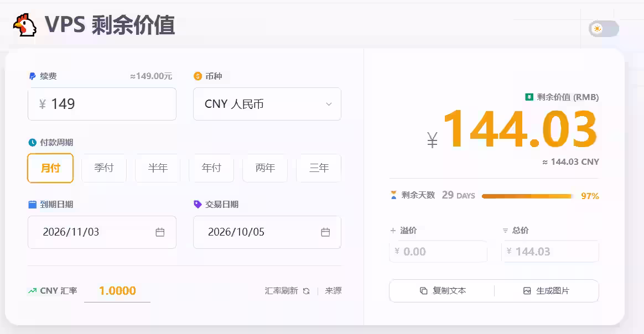This screenshot has height=334, width=644.
Task: Select the 年付 billing cycle
Action: tap(211, 168)
